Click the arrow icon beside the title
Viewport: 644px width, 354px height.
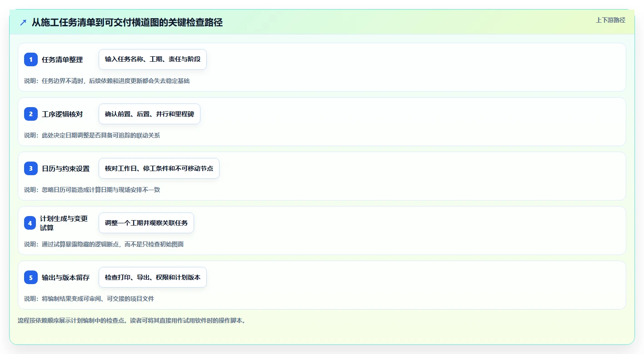click(23, 22)
